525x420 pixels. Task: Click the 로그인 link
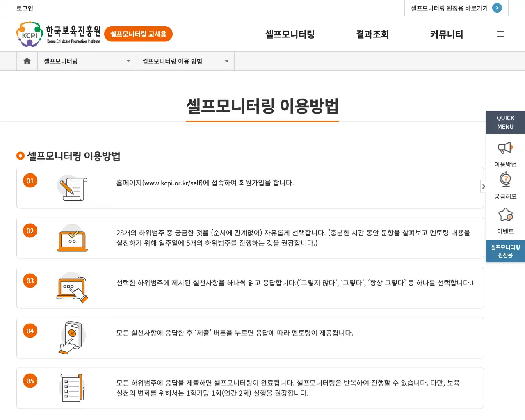point(25,8)
